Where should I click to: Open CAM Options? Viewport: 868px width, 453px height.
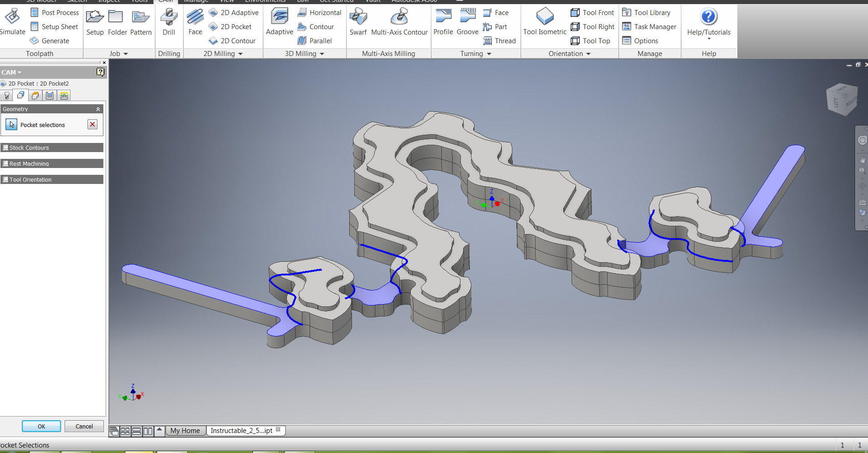[x=640, y=41]
